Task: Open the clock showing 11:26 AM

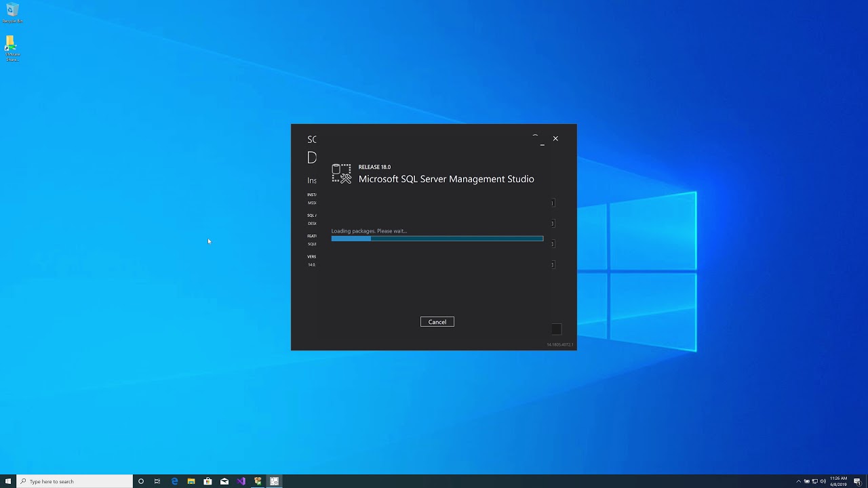Action: (839, 481)
